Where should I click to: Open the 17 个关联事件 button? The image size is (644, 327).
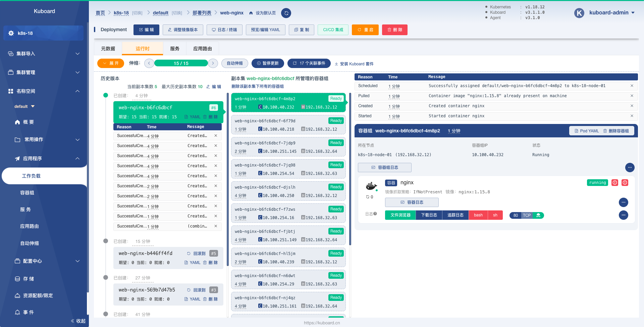pos(309,63)
